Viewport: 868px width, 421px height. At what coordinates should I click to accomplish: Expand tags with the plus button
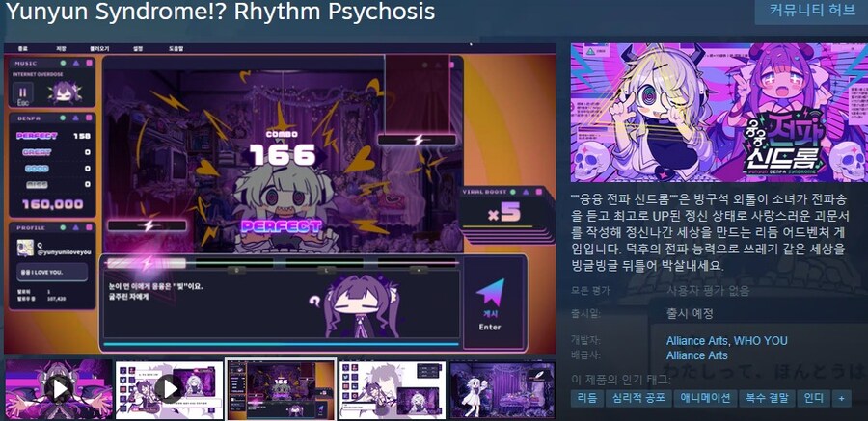click(842, 398)
